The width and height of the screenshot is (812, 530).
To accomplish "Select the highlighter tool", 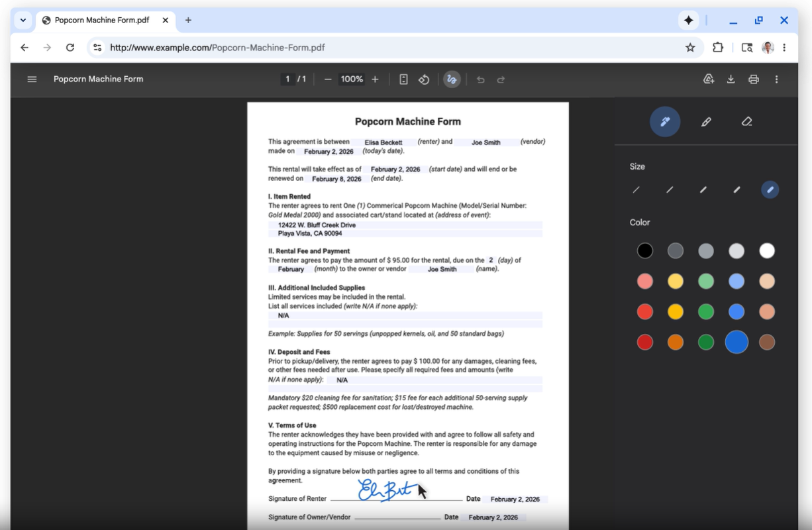I will (x=706, y=122).
